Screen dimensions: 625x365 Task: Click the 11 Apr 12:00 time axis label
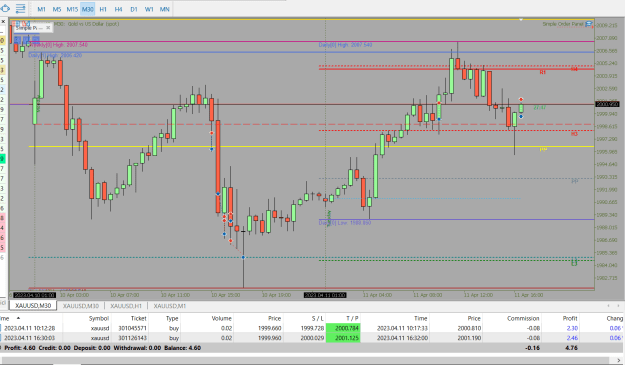pyautogui.click(x=478, y=295)
